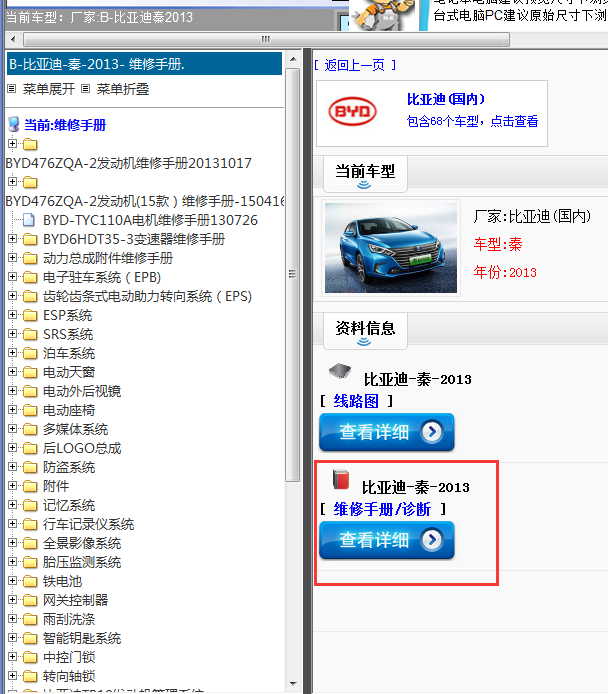Click the BYD logo image
Screen dimensions: 608x694
pos(352,112)
